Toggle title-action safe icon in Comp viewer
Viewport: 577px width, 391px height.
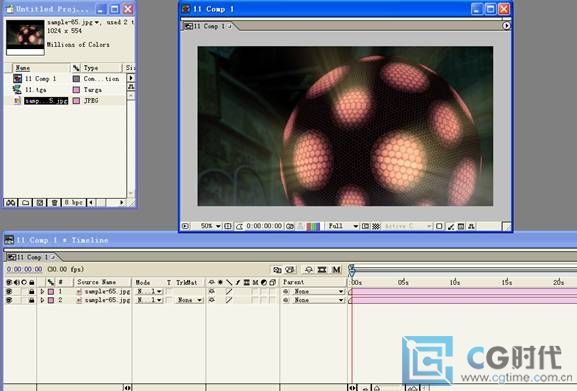point(228,226)
